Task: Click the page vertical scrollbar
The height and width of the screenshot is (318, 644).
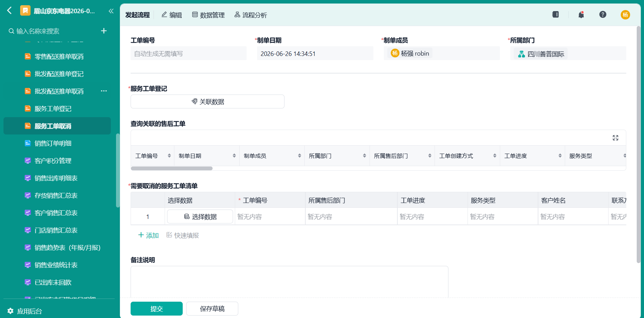Action: point(638,145)
